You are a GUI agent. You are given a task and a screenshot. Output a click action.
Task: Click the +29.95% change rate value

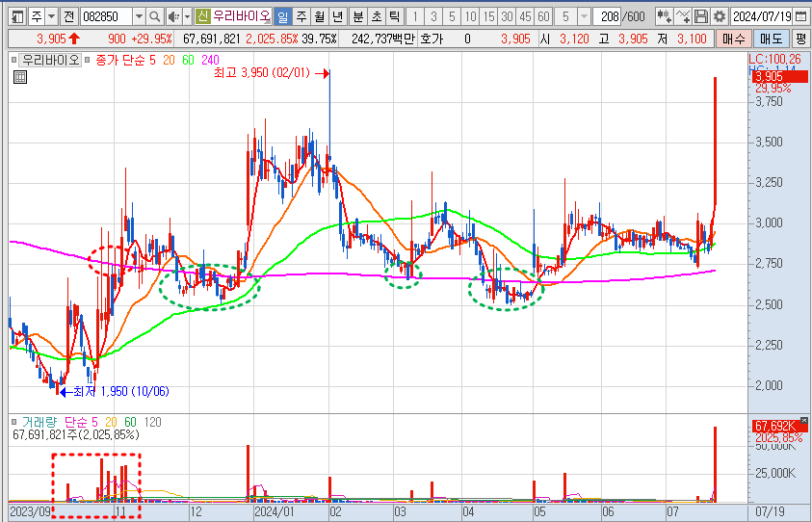pos(152,39)
